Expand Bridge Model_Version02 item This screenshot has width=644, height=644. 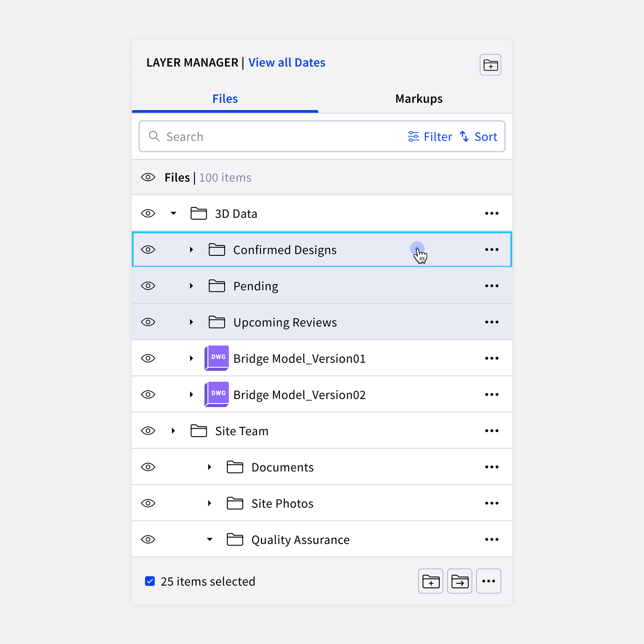coord(191,394)
